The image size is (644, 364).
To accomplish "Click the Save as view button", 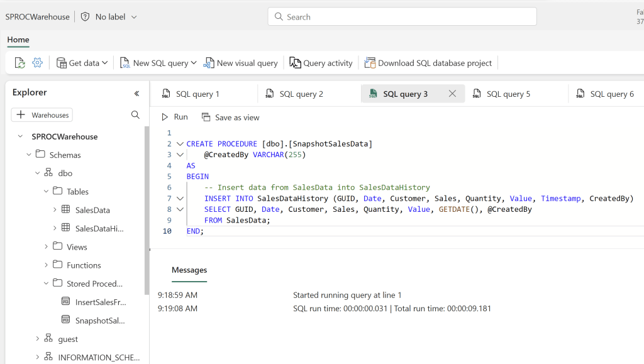I will coord(230,117).
